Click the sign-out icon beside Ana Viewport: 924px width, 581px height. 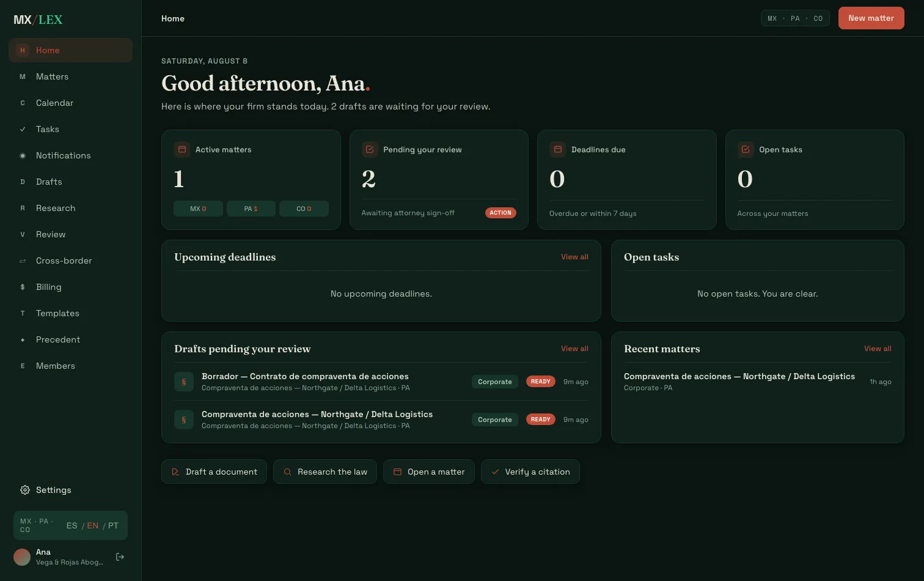tap(120, 557)
